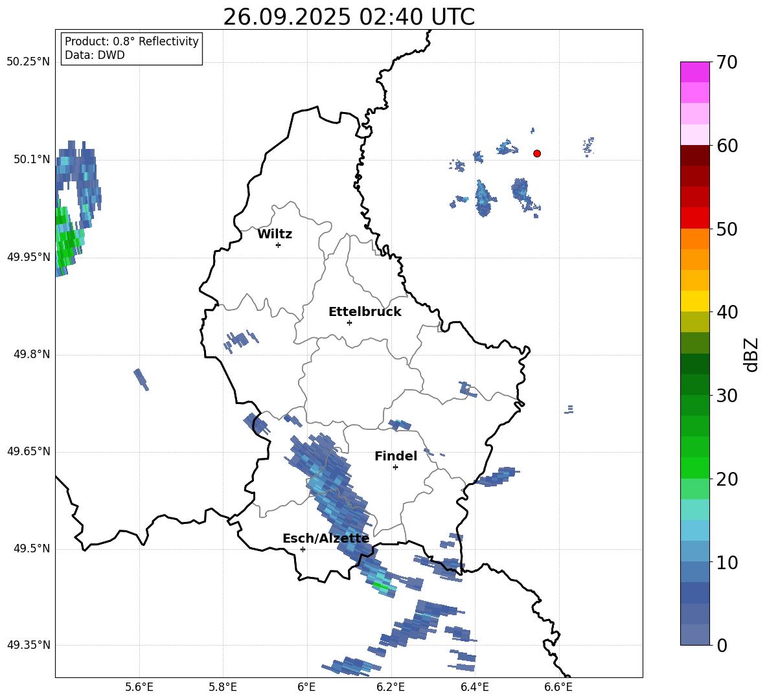
Task: Click the magenta top colorbar segment
Action: [694, 72]
